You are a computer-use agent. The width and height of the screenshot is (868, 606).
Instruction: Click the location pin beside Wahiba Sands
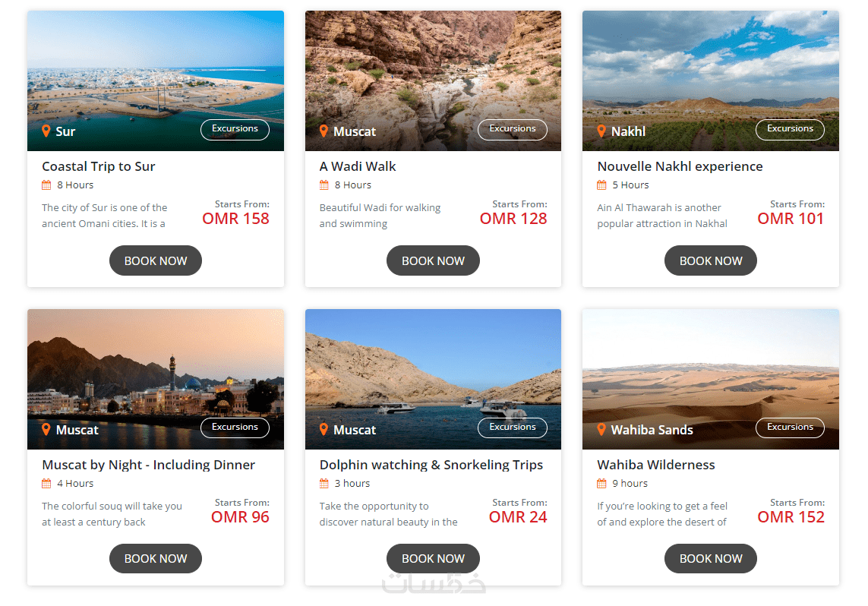(601, 430)
